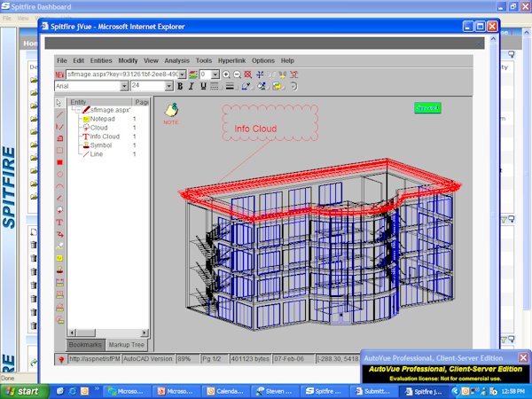Select the red Text markup tool
The image size is (532, 399).
(x=59, y=223)
